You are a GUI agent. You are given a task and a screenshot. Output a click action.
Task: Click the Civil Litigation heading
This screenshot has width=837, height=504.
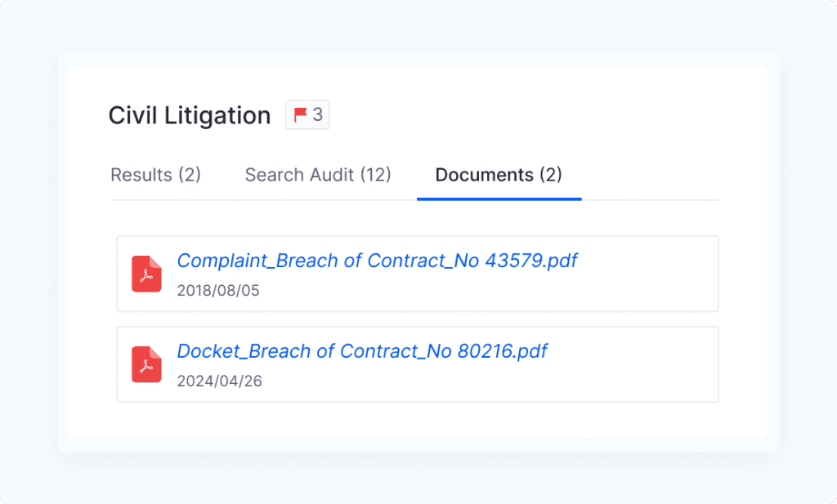pyautogui.click(x=189, y=114)
